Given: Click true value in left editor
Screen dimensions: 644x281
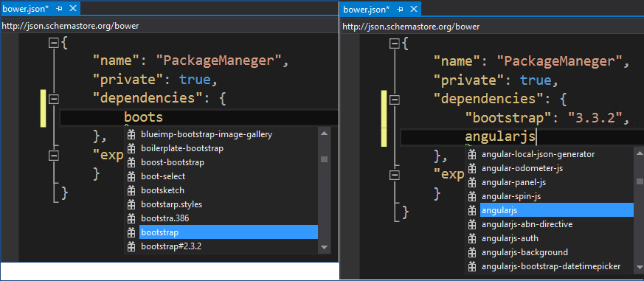Looking at the screenshot, I should tap(195, 80).
